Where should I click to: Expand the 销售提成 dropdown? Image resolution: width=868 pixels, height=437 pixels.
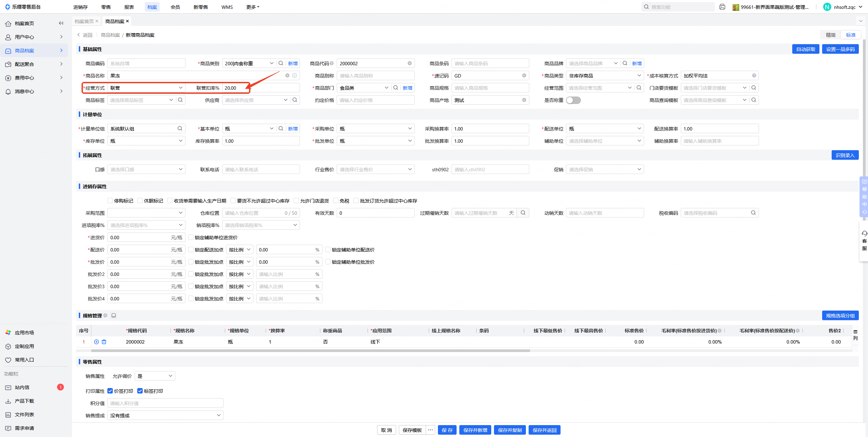pyautogui.click(x=165, y=415)
